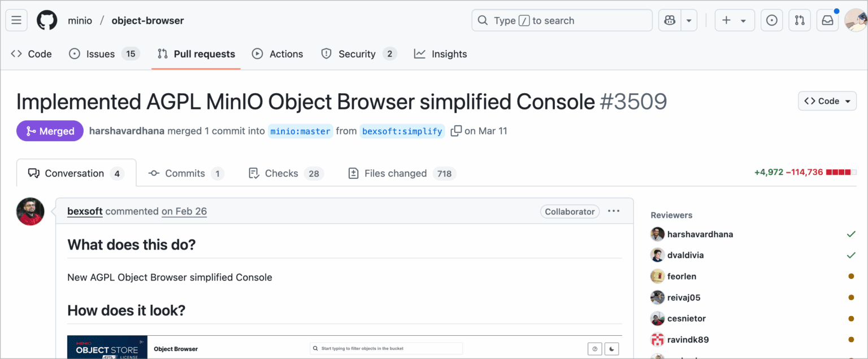Open the issues icon in header
Screen dimensions: 868x359
pyautogui.click(x=771, y=20)
